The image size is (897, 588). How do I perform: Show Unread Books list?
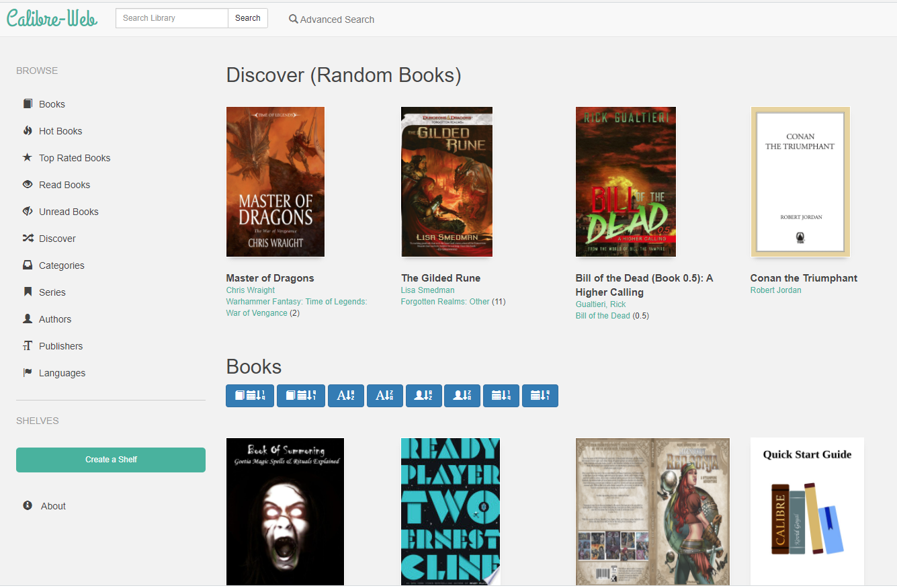pos(69,212)
